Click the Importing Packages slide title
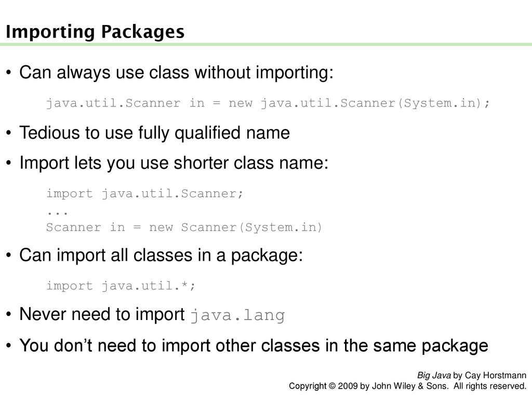This screenshot has height=399, width=532. tap(95, 32)
